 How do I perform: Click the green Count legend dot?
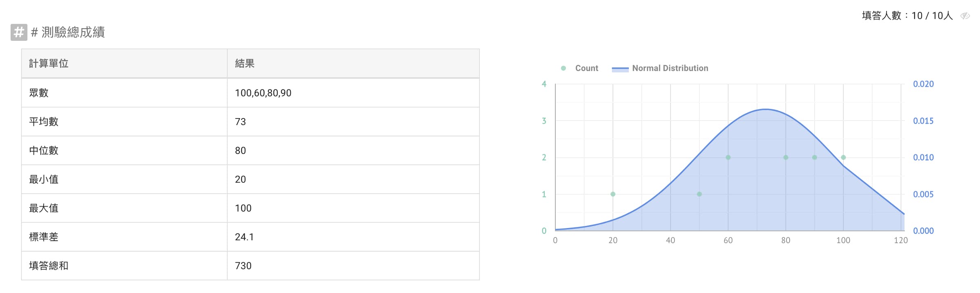[x=563, y=68]
